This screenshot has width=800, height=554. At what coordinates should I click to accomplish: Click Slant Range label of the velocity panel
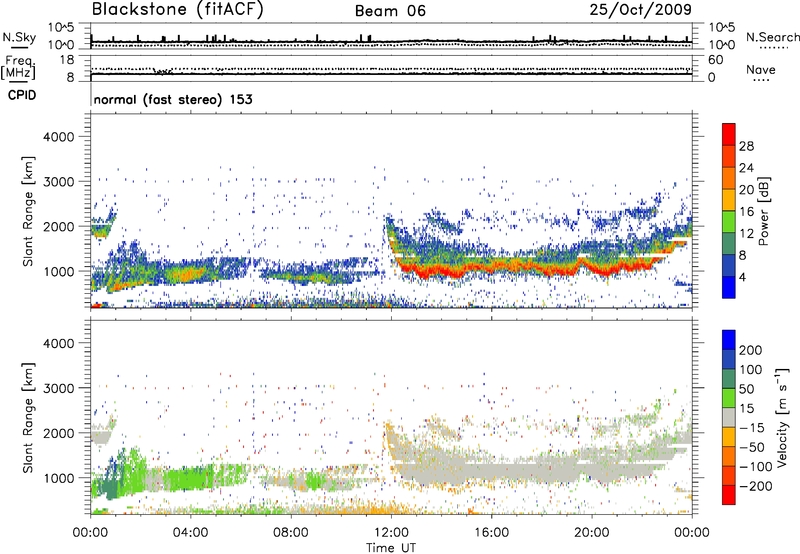[x=28, y=417]
